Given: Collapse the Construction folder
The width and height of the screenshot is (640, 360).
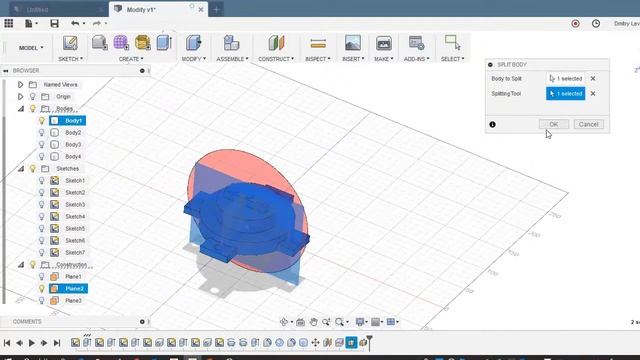Looking at the screenshot, I should click(x=20, y=264).
